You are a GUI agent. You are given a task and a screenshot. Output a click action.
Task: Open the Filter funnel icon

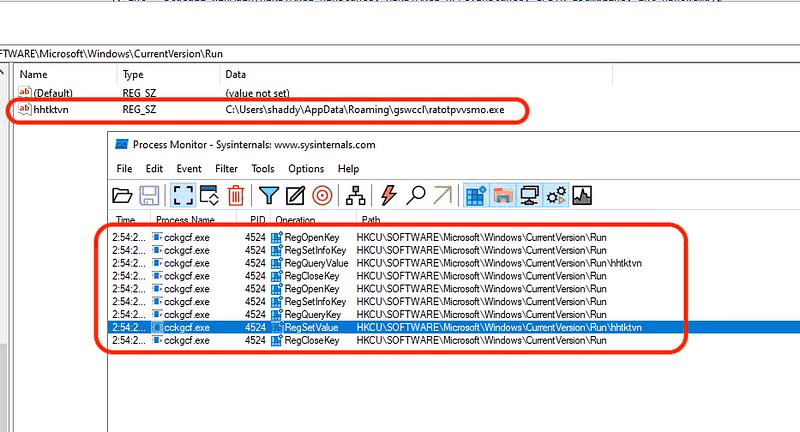coord(268,195)
